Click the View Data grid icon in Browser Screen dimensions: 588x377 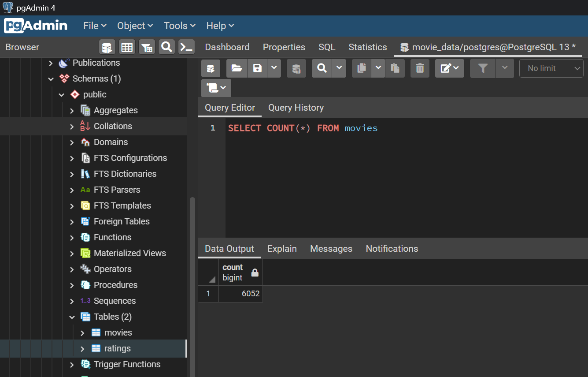(127, 47)
